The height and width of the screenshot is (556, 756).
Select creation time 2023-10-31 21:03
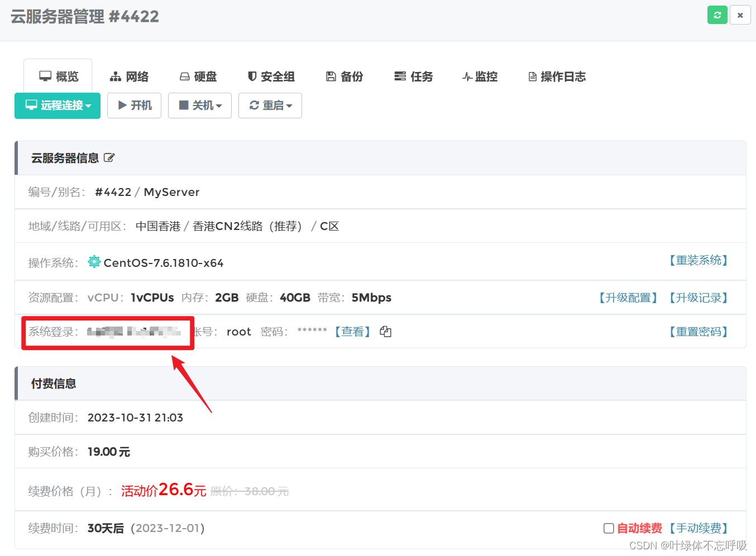[135, 418]
